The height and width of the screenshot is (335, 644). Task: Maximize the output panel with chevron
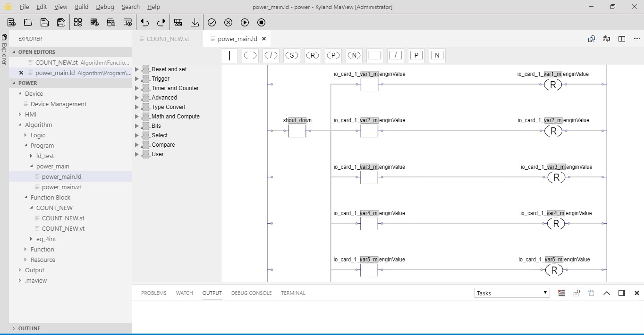coord(607,293)
